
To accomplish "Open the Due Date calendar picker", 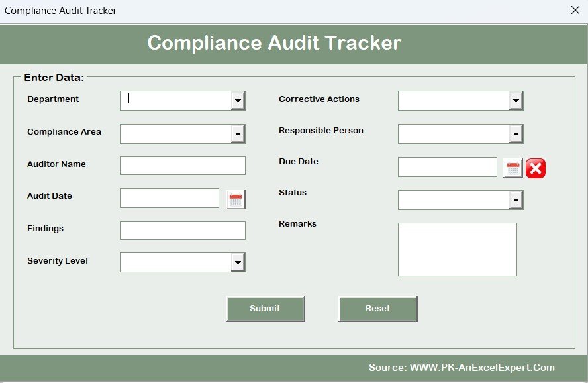I will 513,168.
